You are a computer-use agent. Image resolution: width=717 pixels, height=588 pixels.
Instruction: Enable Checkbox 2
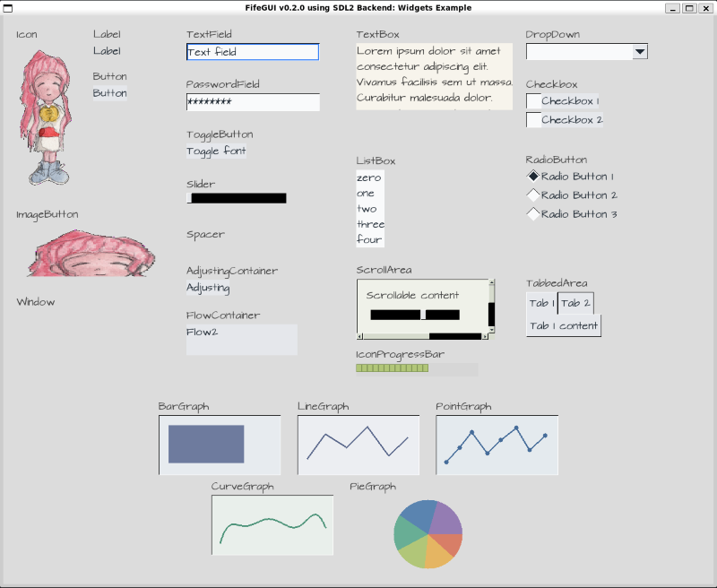click(534, 118)
